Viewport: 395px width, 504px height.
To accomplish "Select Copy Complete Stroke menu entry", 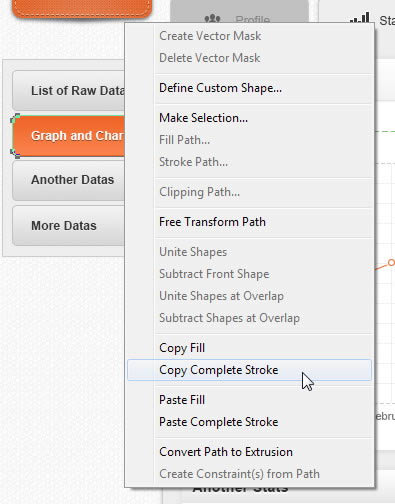I will (249, 370).
